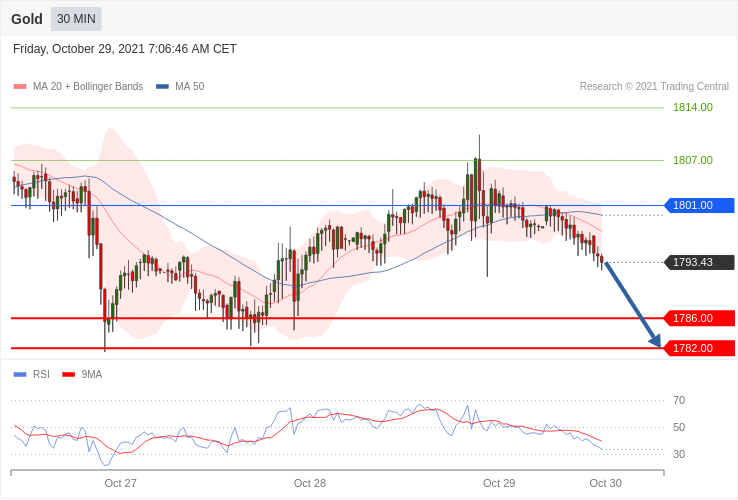Click the red 1782.00 support price tag

pyautogui.click(x=699, y=348)
